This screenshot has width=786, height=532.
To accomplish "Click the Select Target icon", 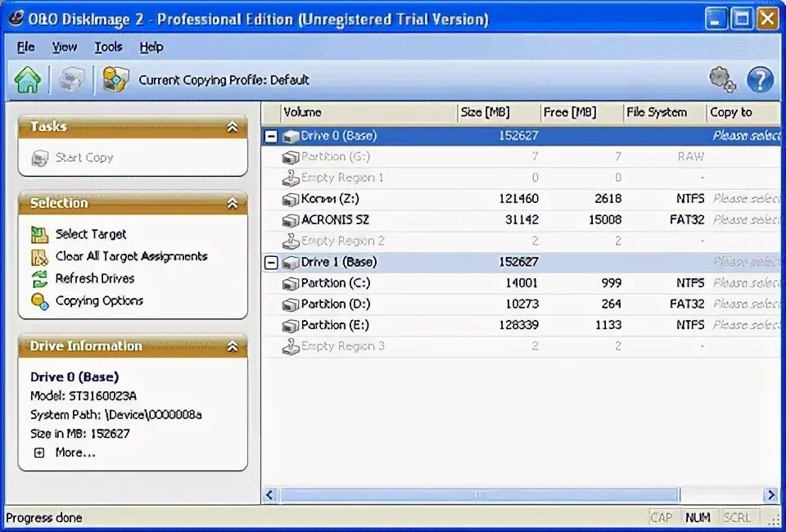I will (39, 234).
